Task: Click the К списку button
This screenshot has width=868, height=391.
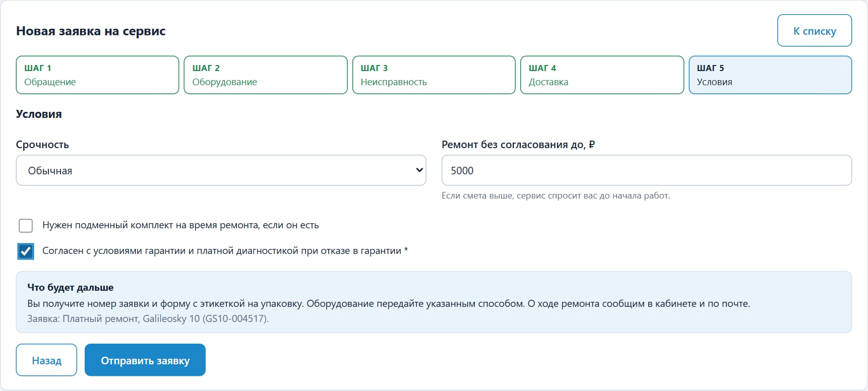Action: pos(815,31)
